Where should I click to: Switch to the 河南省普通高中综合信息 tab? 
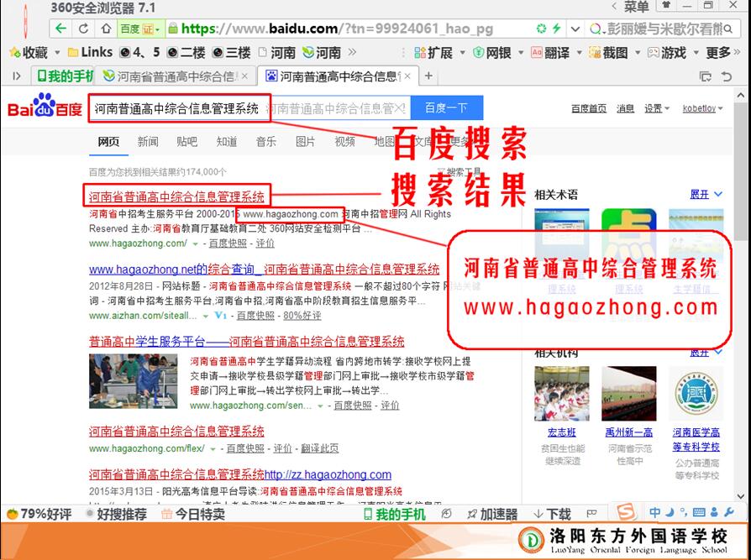coord(175,76)
